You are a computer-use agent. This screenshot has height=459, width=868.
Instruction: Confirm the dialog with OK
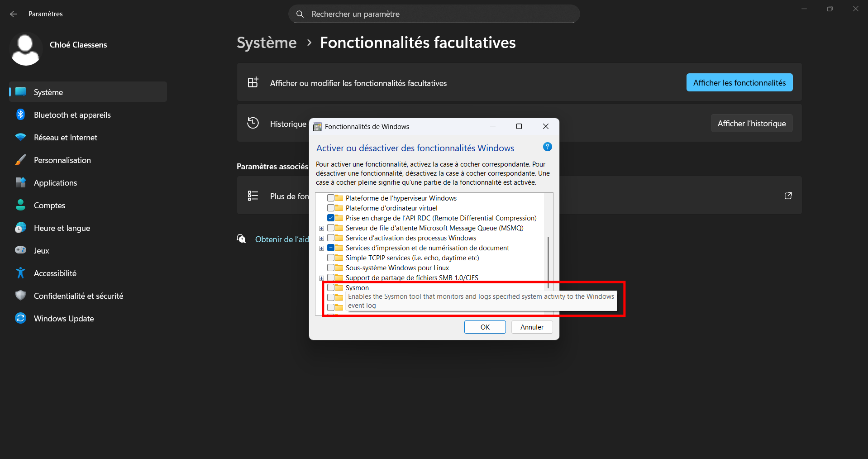485,327
